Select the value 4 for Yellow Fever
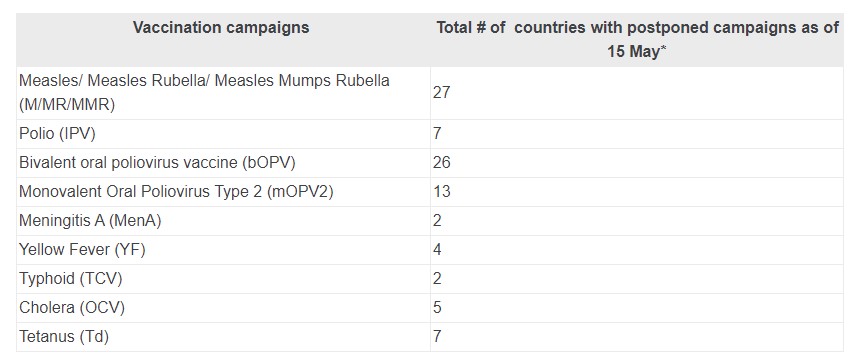Viewport: 853px width, 360px height. (437, 250)
